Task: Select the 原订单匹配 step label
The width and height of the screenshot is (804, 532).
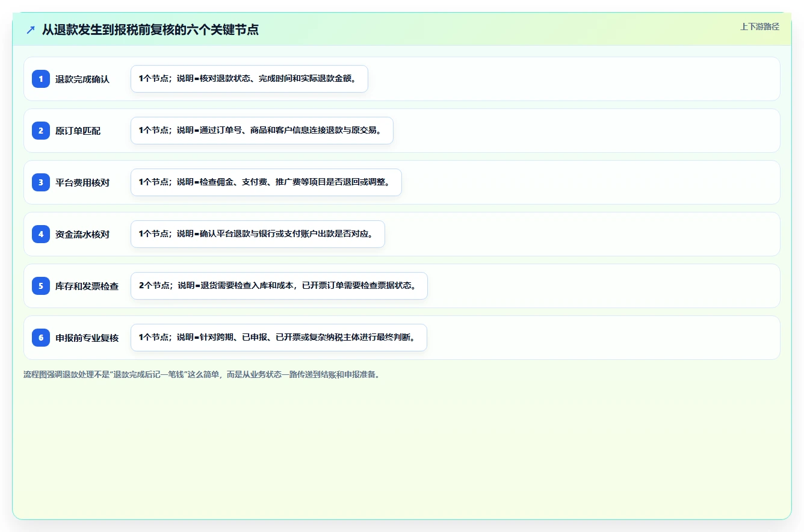Action: [x=78, y=131]
